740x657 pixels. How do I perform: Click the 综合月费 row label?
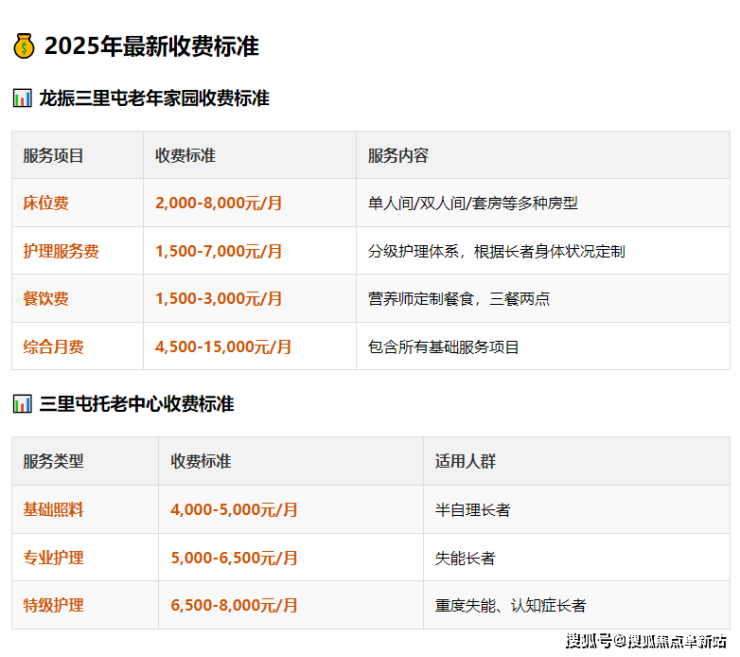54,347
